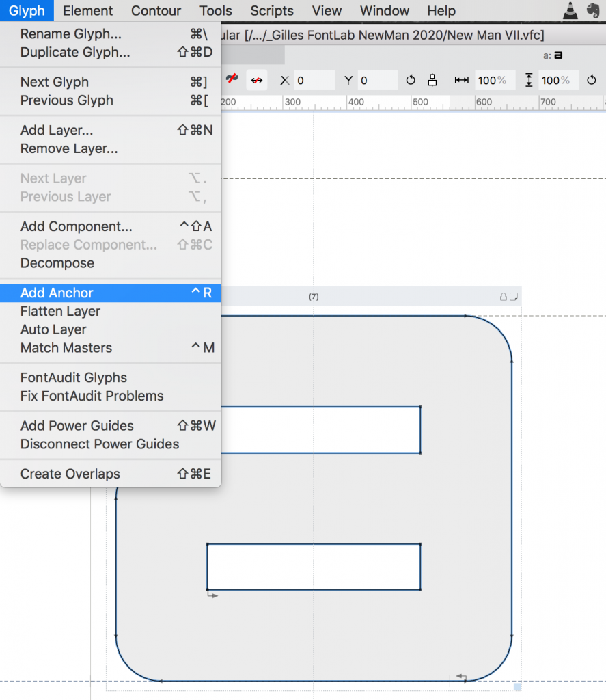Click the red-slashed curve icon in toolbar
Viewport: 606px width, 700px height.
point(232,80)
